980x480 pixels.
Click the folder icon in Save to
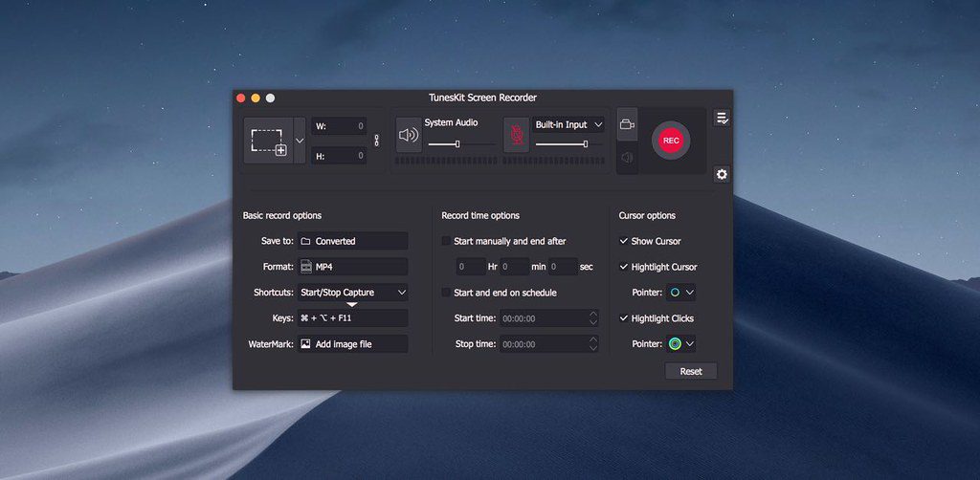tap(305, 241)
